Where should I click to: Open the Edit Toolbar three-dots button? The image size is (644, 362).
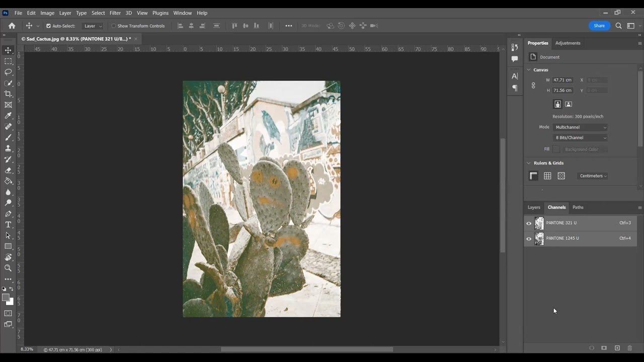8,279
